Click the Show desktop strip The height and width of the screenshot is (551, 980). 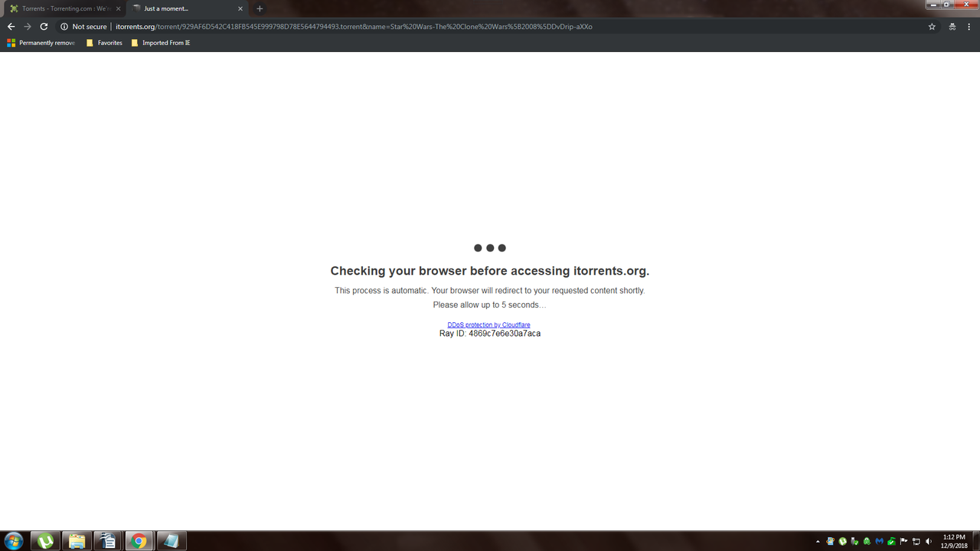pos(976,541)
